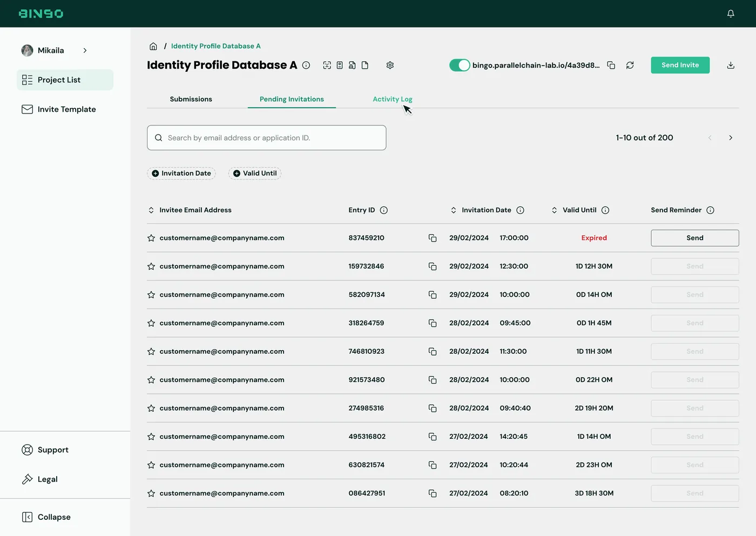Open Project List in sidebar

pos(65,80)
